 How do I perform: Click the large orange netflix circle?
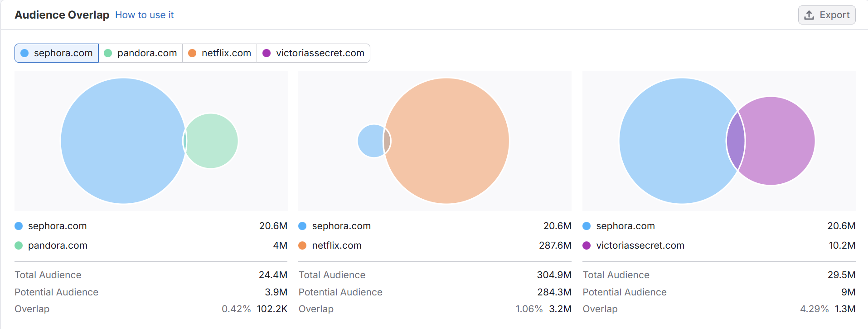point(449,141)
